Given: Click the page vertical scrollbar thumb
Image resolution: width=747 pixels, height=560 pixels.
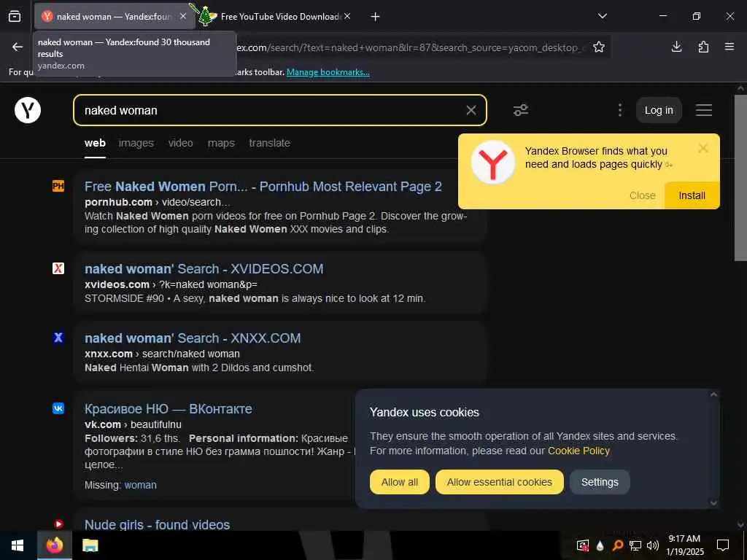Looking at the screenshot, I should coord(740,178).
